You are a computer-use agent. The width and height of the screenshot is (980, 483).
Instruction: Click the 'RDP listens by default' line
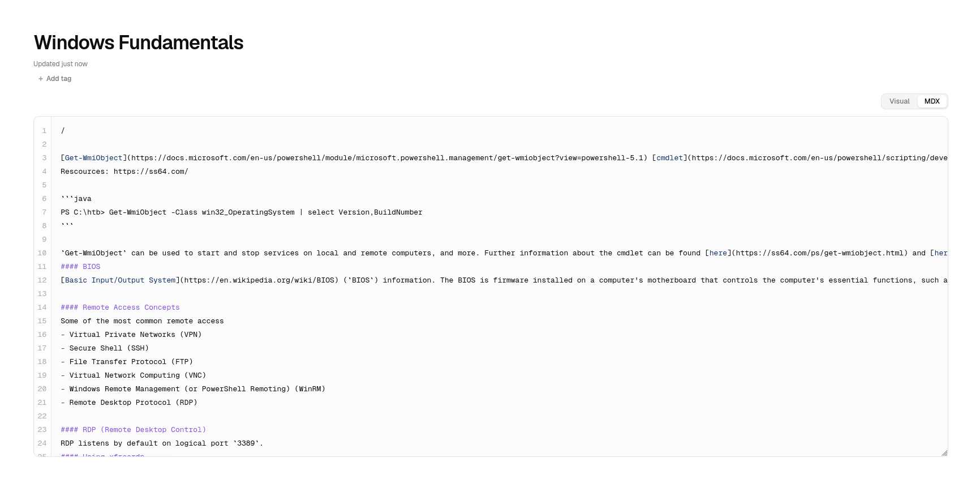click(162, 443)
